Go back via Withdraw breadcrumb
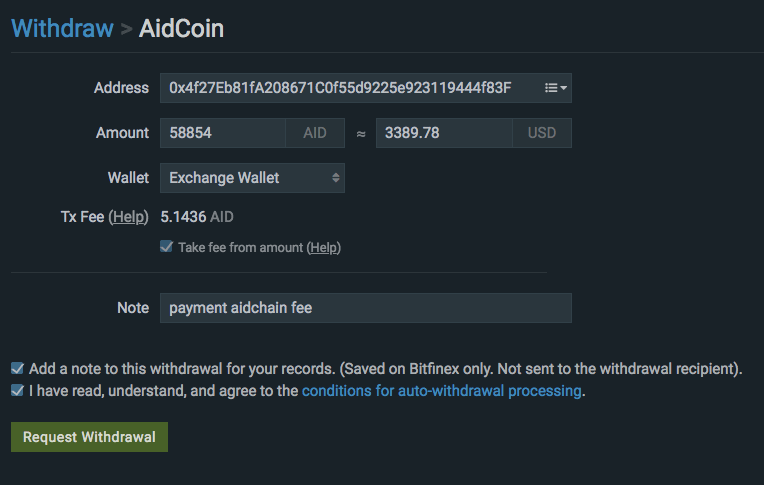The width and height of the screenshot is (764, 485). click(x=62, y=28)
